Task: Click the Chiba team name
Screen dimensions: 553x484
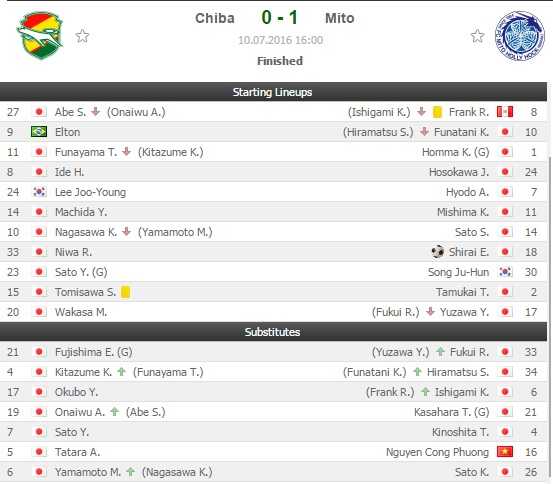Action: [x=215, y=18]
